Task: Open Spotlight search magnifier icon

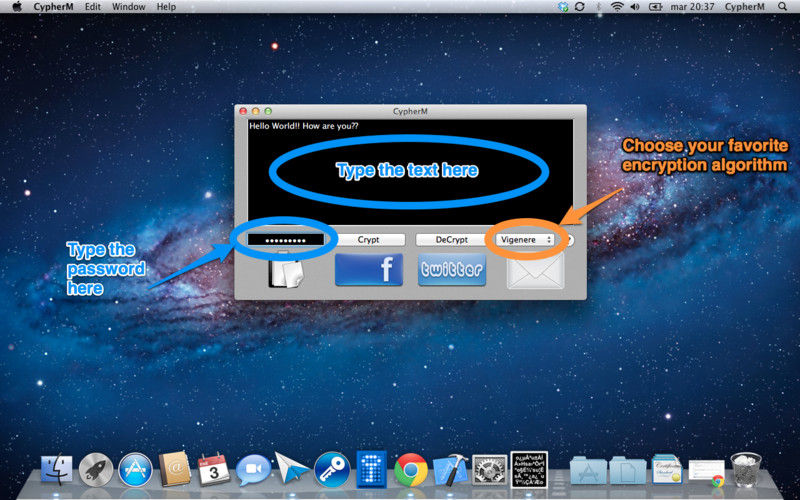Action: click(781, 6)
